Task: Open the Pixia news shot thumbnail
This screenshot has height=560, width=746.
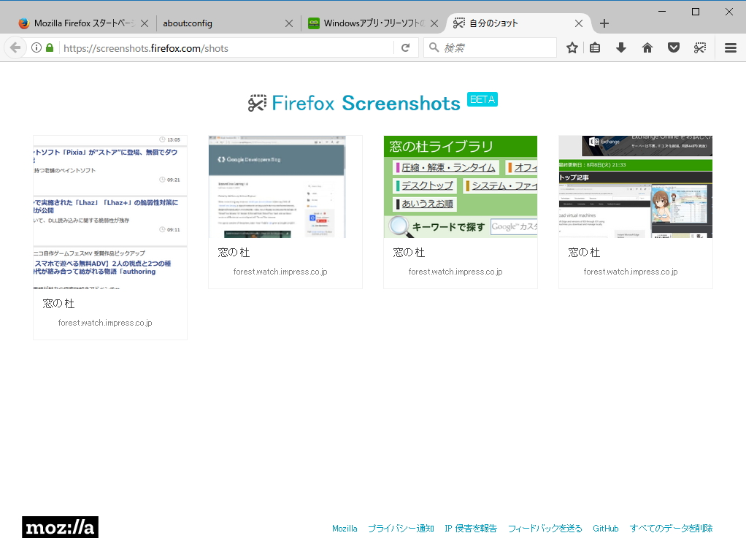Action: coord(110,212)
